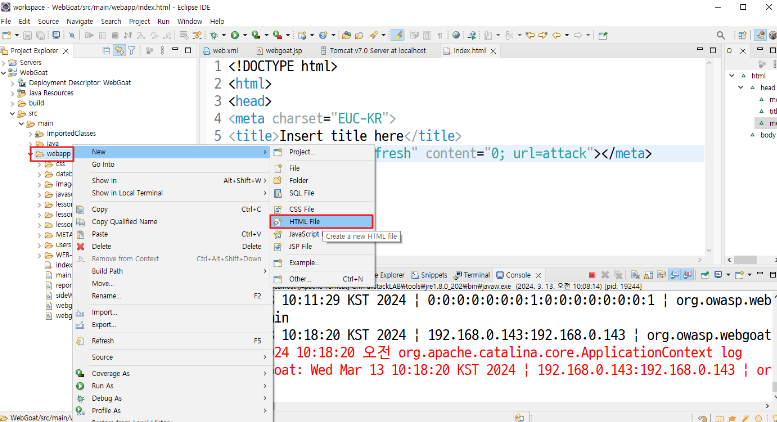Click the Open Web Browser globe icon

point(456,35)
